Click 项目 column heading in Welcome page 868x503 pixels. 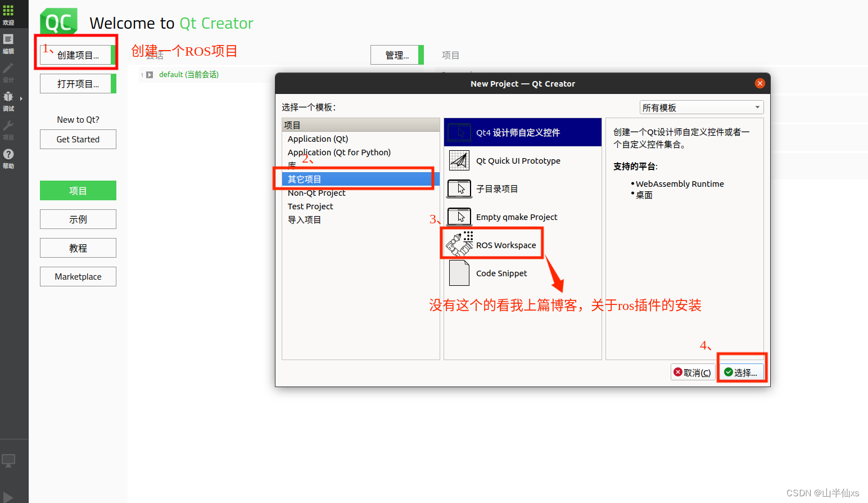pyautogui.click(x=451, y=55)
